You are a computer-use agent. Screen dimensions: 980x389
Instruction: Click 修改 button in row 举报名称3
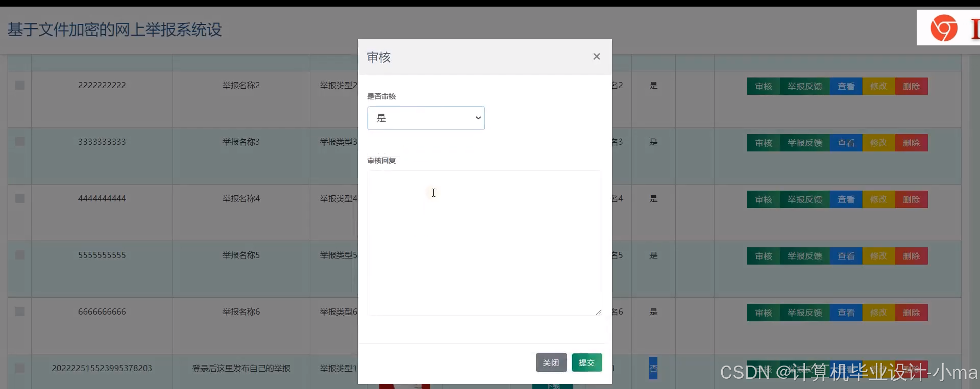[879, 143]
